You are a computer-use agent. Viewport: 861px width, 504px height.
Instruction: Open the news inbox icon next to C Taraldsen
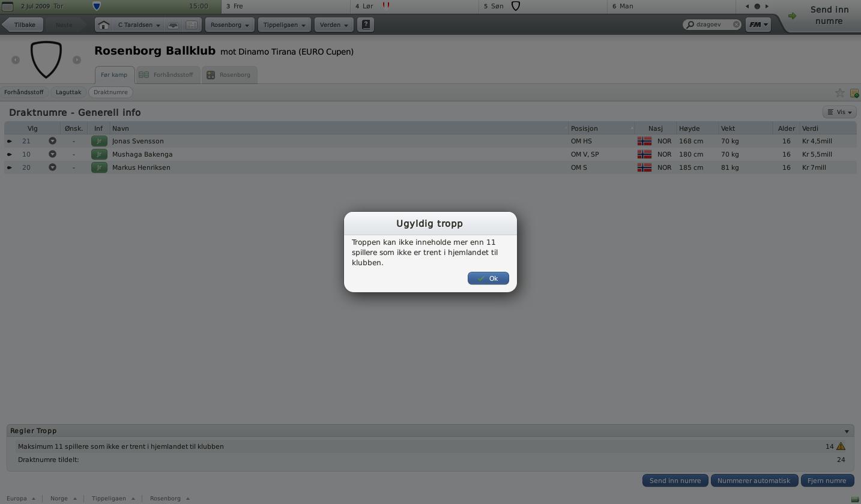point(173,25)
